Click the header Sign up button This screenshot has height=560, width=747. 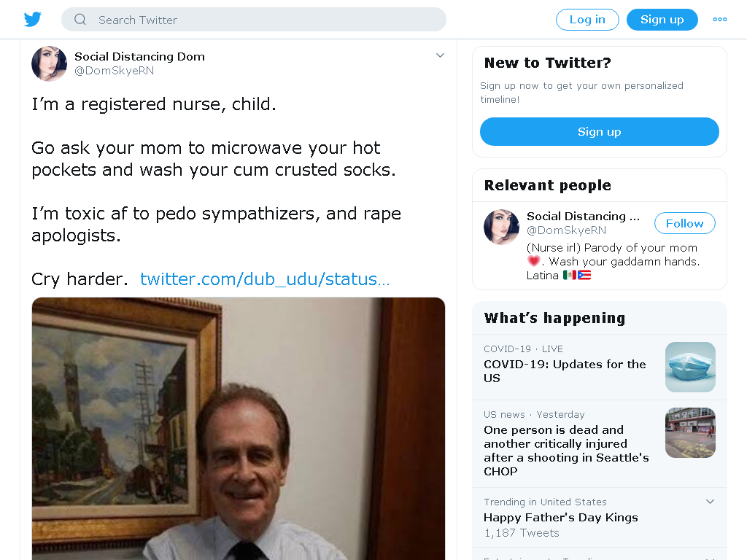click(x=662, y=20)
